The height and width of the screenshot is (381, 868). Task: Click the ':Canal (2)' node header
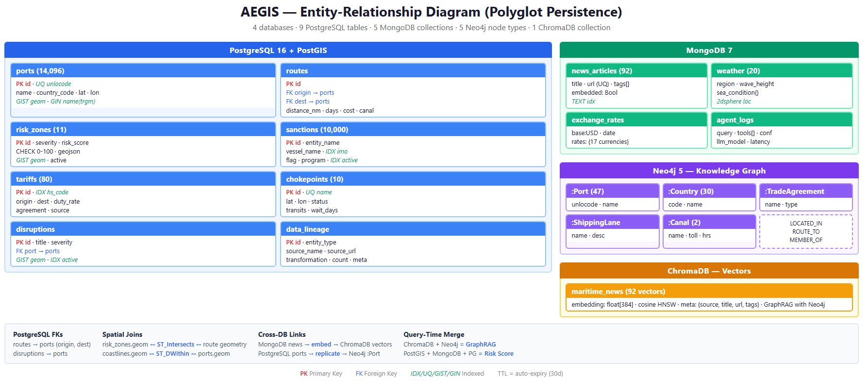709,223
